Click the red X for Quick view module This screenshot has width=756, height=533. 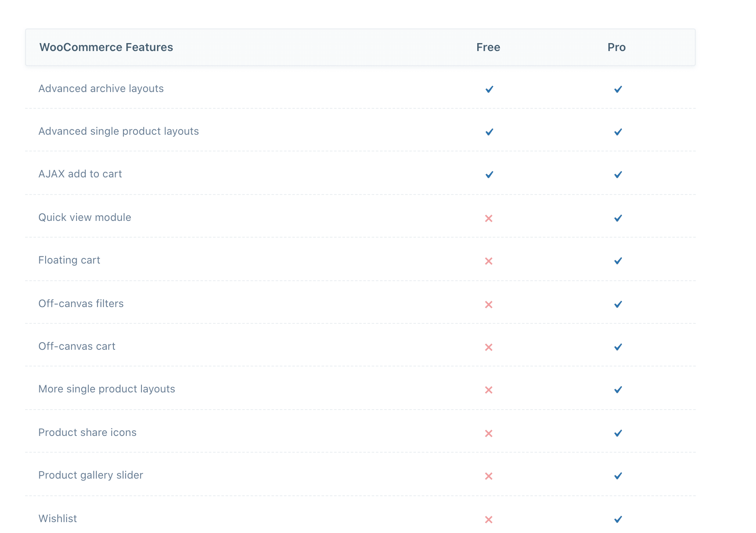click(x=489, y=218)
